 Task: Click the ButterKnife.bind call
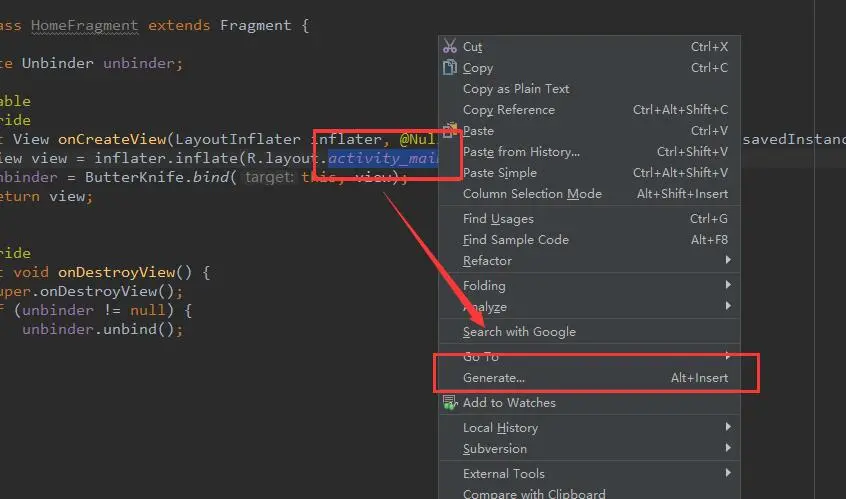161,177
